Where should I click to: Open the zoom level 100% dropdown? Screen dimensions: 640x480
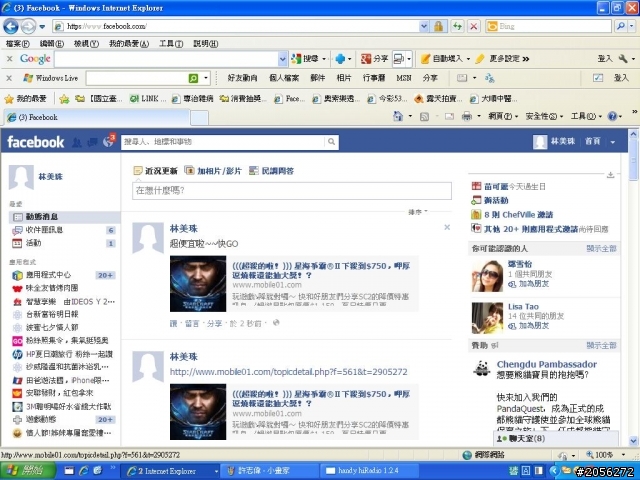623,455
